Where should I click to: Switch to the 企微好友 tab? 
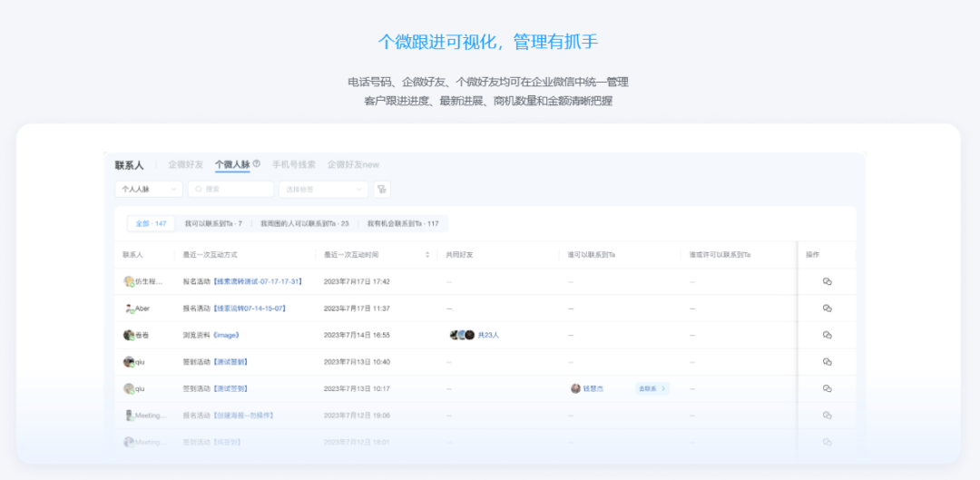pyautogui.click(x=185, y=164)
